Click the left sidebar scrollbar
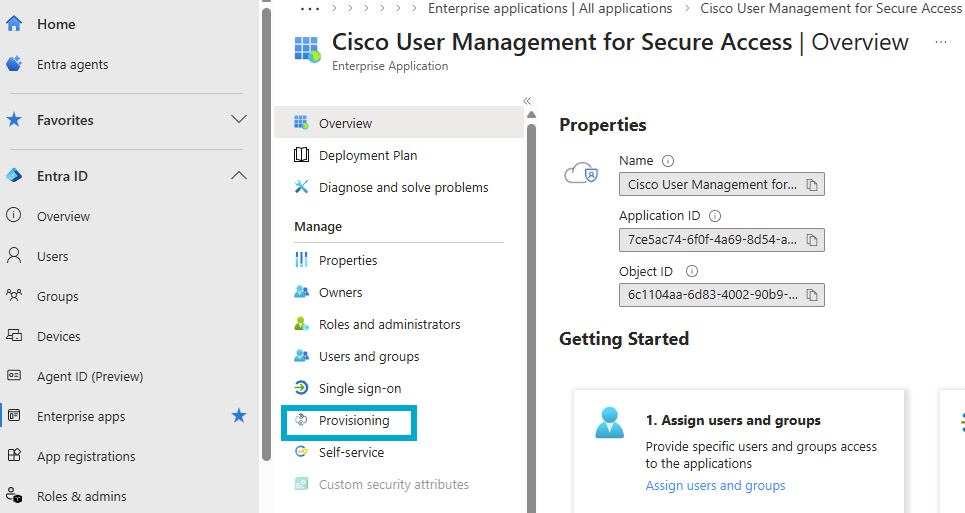Viewport: 965px width, 513px height. click(266, 234)
